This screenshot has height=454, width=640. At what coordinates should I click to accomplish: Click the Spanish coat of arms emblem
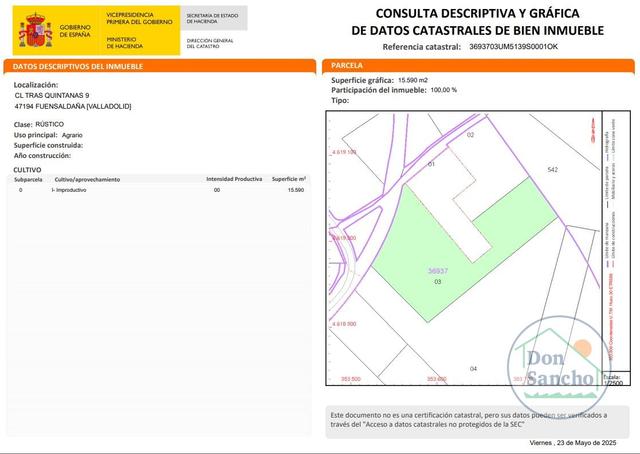click(36, 31)
